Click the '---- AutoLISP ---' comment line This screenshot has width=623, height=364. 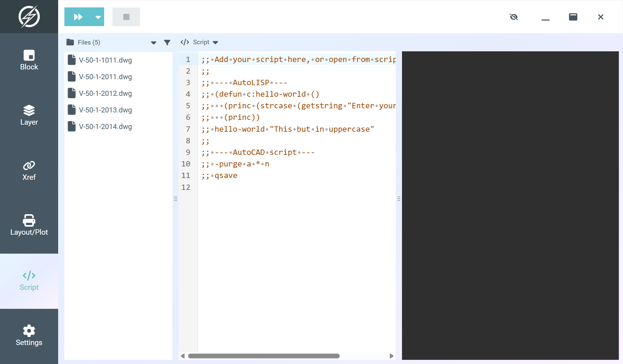pyautogui.click(x=244, y=83)
